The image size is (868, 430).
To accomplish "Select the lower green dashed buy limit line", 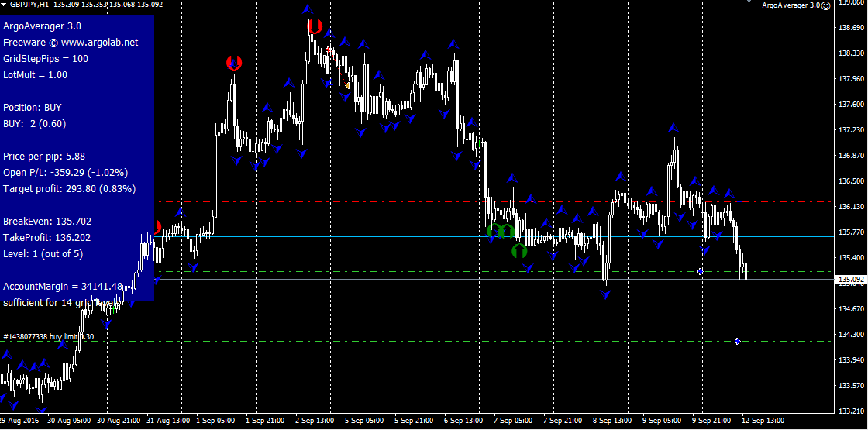I will 415,342.
